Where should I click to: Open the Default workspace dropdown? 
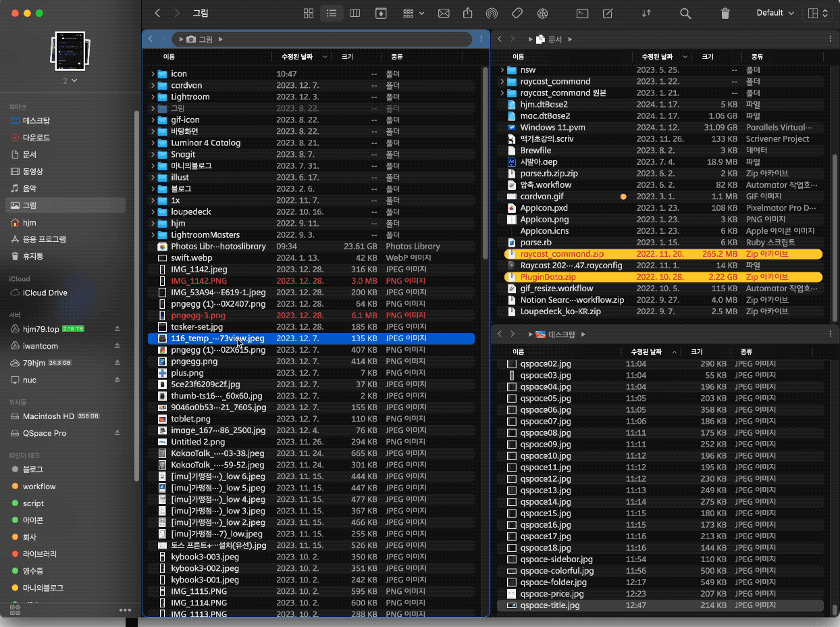[x=775, y=14]
